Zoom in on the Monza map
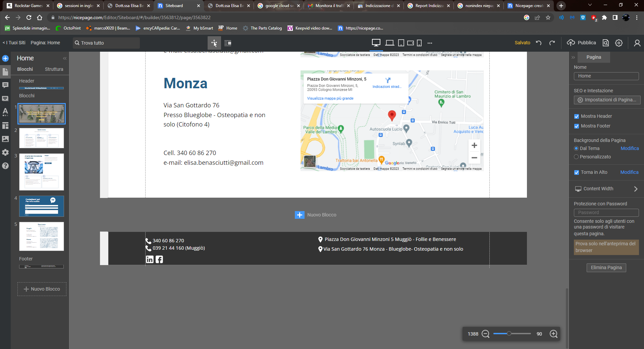Viewport: 644px width, 349px height. (474, 145)
